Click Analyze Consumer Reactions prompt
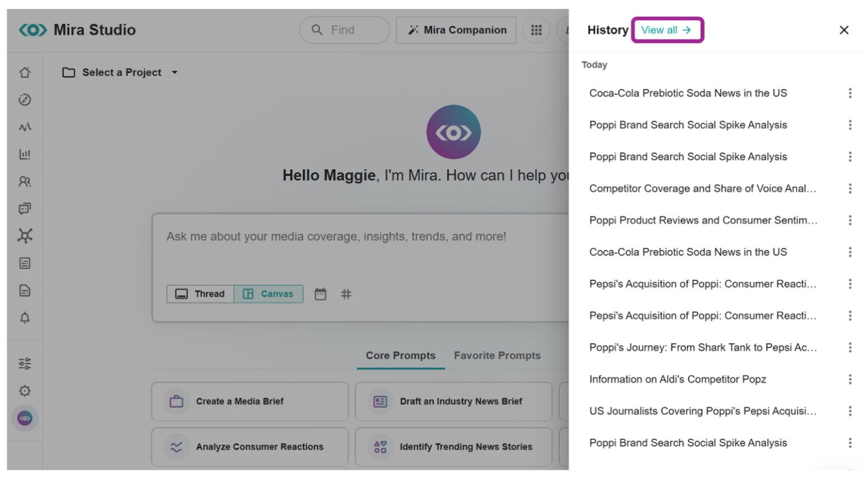Viewport: 868px width, 479px height. pyautogui.click(x=249, y=447)
